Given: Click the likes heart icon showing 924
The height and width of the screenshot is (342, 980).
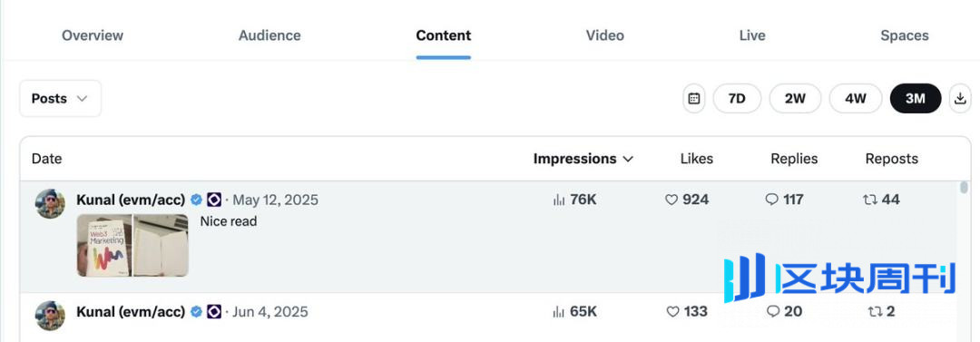Looking at the screenshot, I should pyautogui.click(x=671, y=200).
